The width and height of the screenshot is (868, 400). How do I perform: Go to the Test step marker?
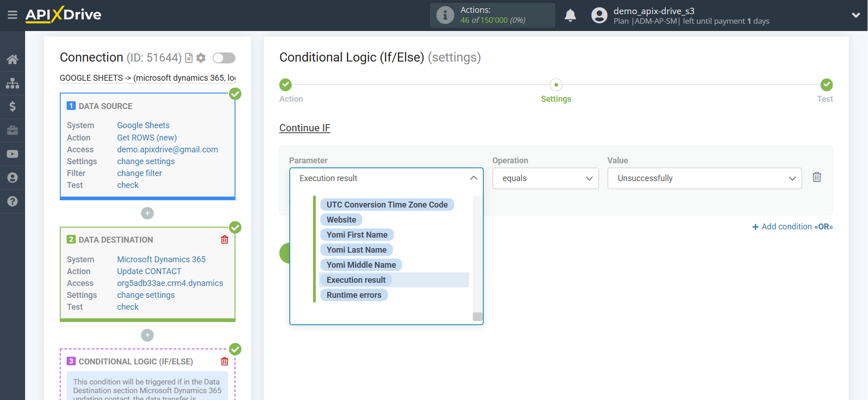point(826,85)
